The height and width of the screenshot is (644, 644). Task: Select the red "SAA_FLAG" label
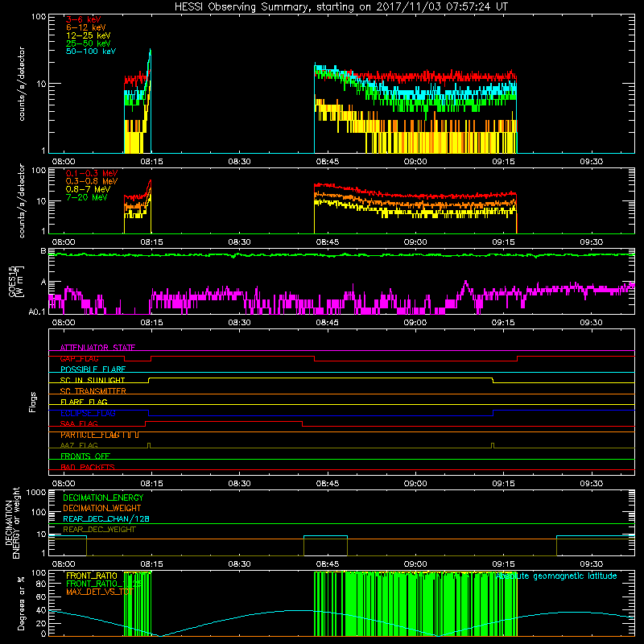pyautogui.click(x=79, y=423)
